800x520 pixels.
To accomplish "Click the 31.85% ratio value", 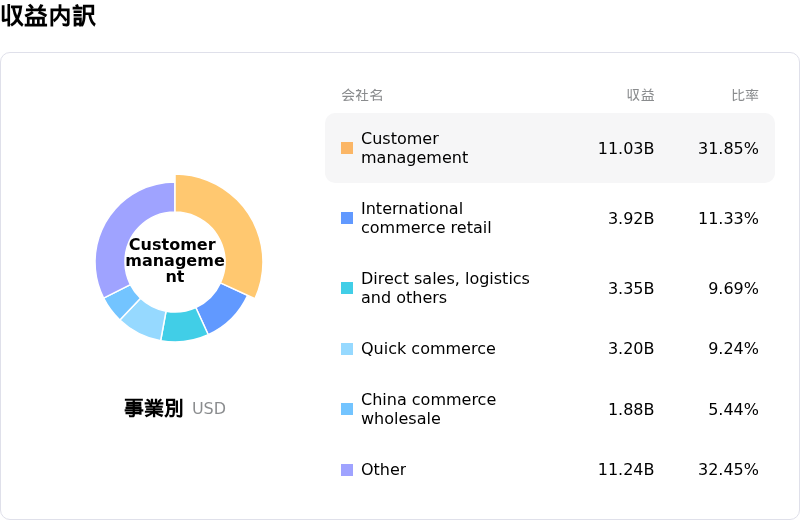I will click(728, 148).
